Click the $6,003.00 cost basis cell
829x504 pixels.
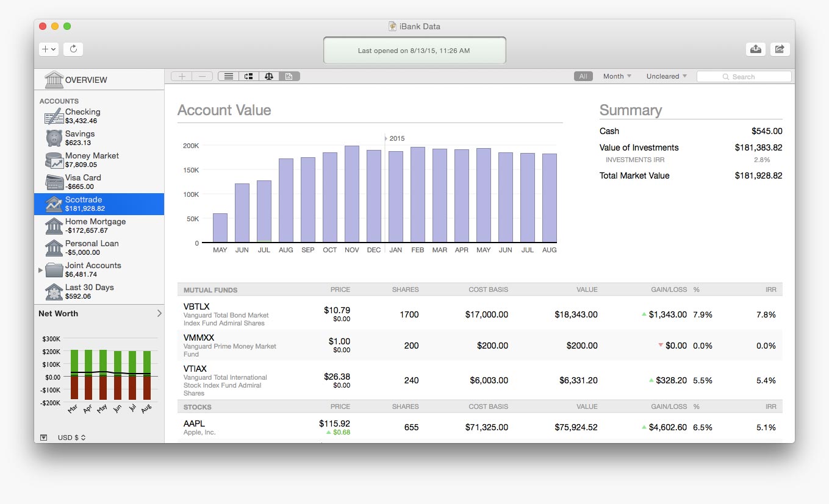pos(489,380)
